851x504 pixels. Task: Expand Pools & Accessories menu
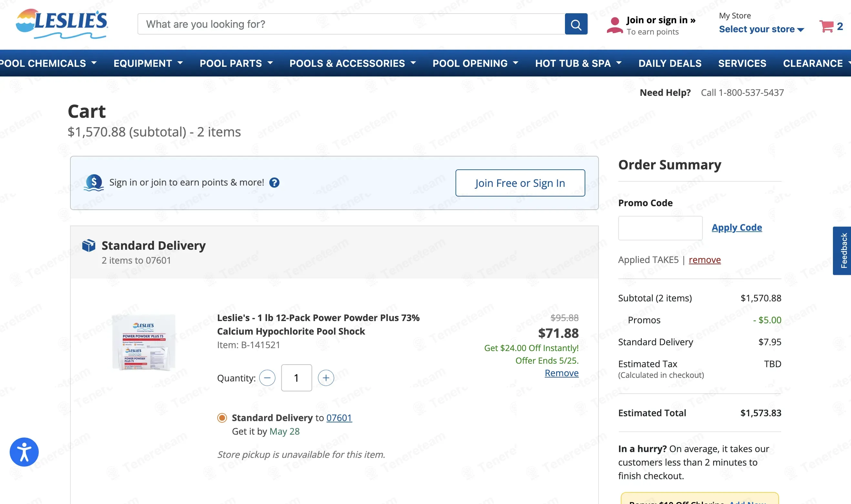point(353,63)
